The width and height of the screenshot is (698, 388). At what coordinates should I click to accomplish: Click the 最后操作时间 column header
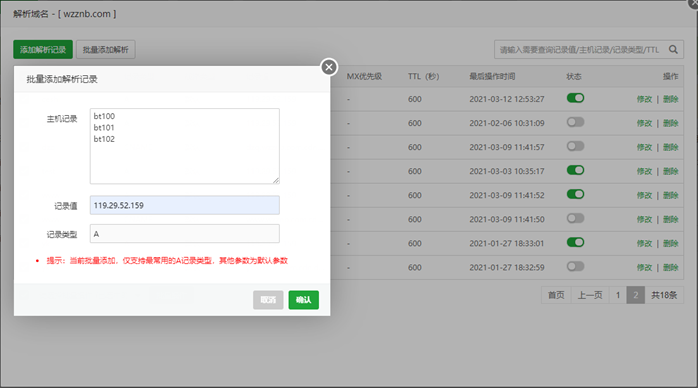pyautogui.click(x=492, y=77)
